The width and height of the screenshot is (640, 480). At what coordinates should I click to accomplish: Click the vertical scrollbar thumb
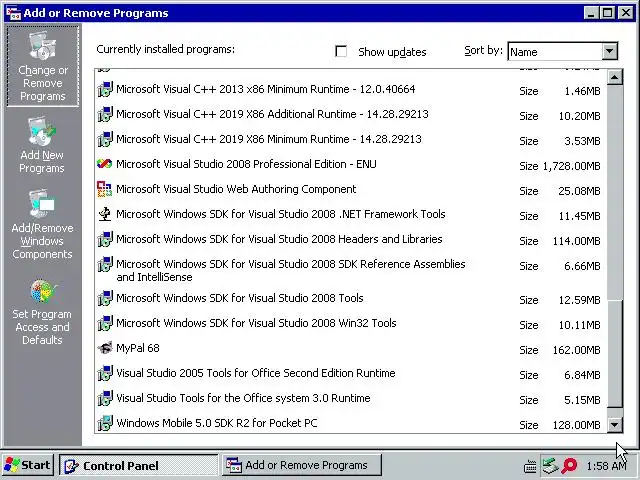[x=615, y=353]
